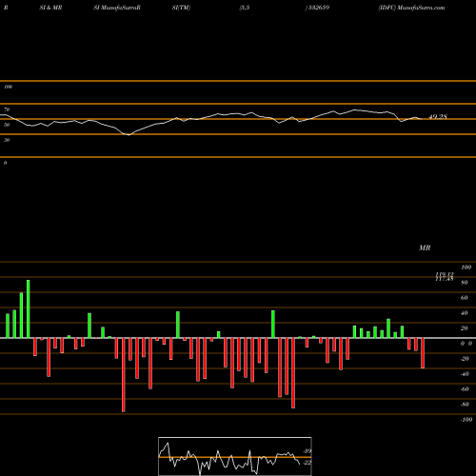476x476 pixels.
Task: Click the 532659 code in the header
Action: [318, 8]
